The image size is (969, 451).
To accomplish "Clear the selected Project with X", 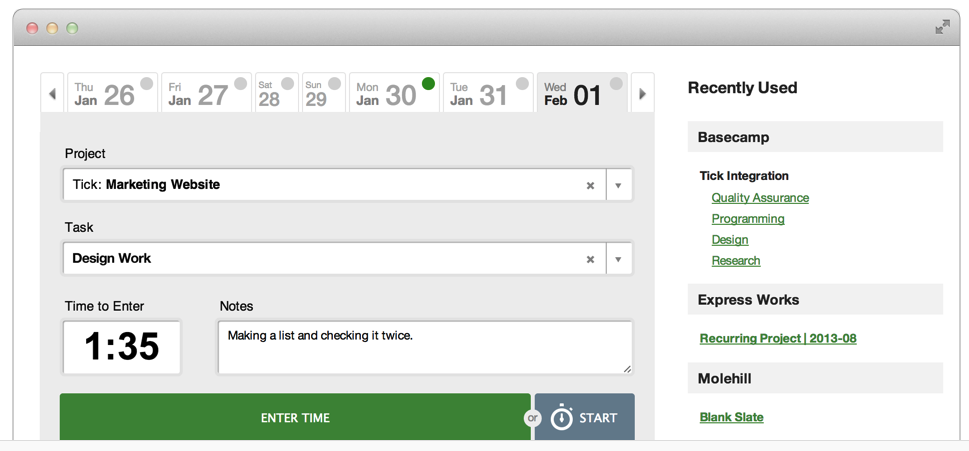I will click(590, 185).
